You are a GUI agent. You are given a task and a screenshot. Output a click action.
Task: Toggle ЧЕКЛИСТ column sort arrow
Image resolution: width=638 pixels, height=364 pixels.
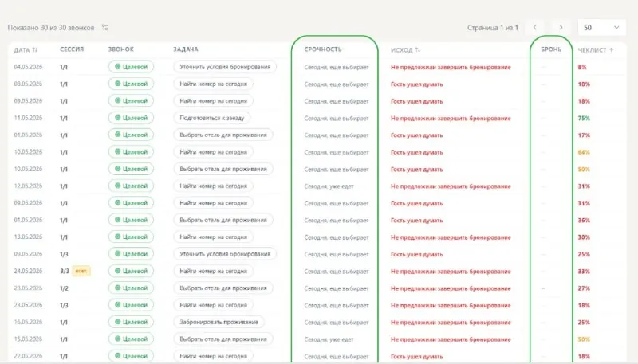click(612, 50)
